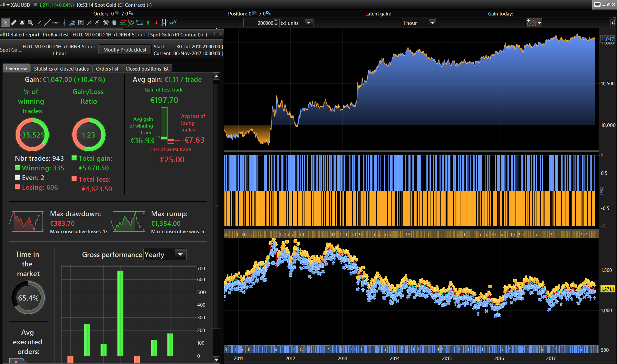Select the magnifying glass zoom tool

pyautogui.click(x=30, y=23)
